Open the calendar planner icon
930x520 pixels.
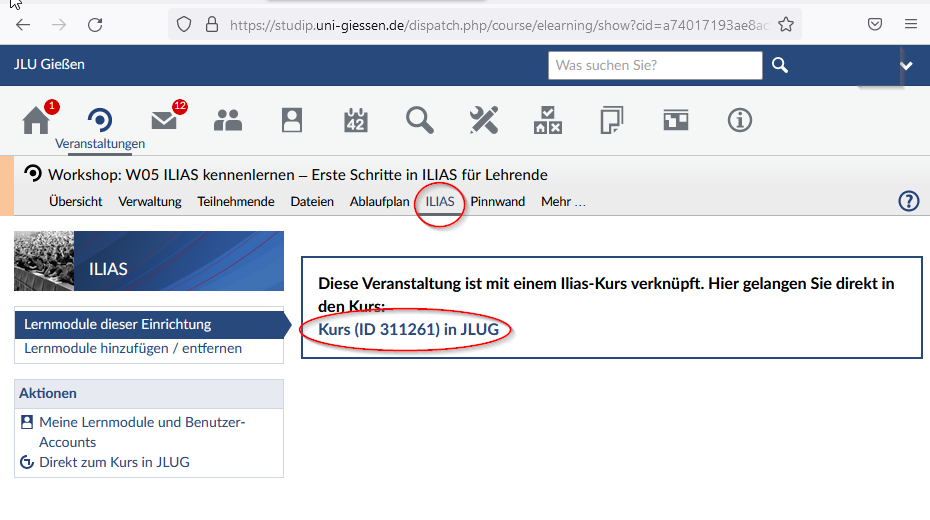point(356,121)
